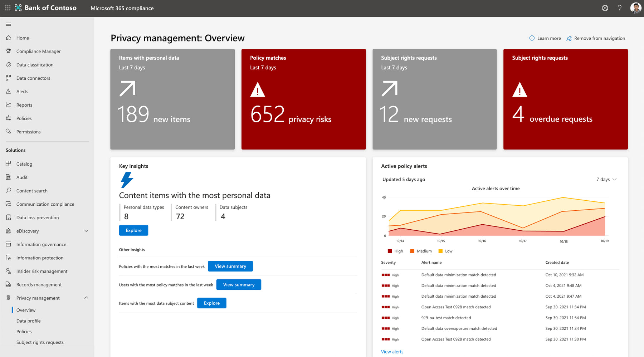
Task: Toggle the High severity legend item
Action: click(x=395, y=251)
